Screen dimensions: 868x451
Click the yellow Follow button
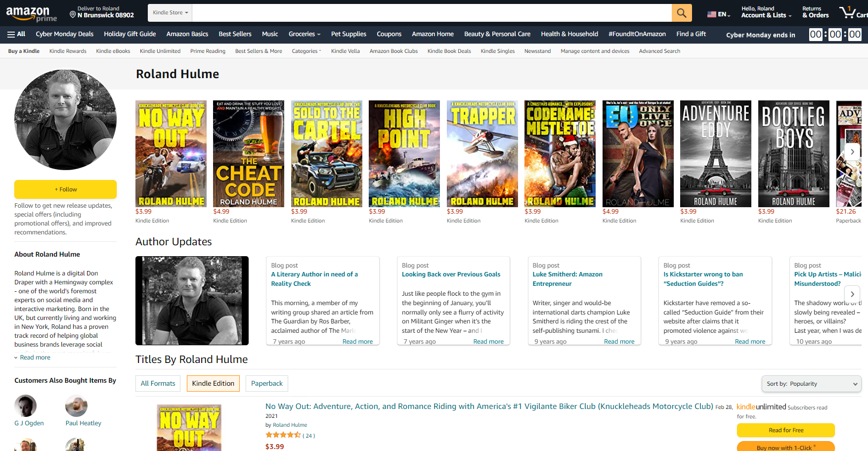(65, 189)
